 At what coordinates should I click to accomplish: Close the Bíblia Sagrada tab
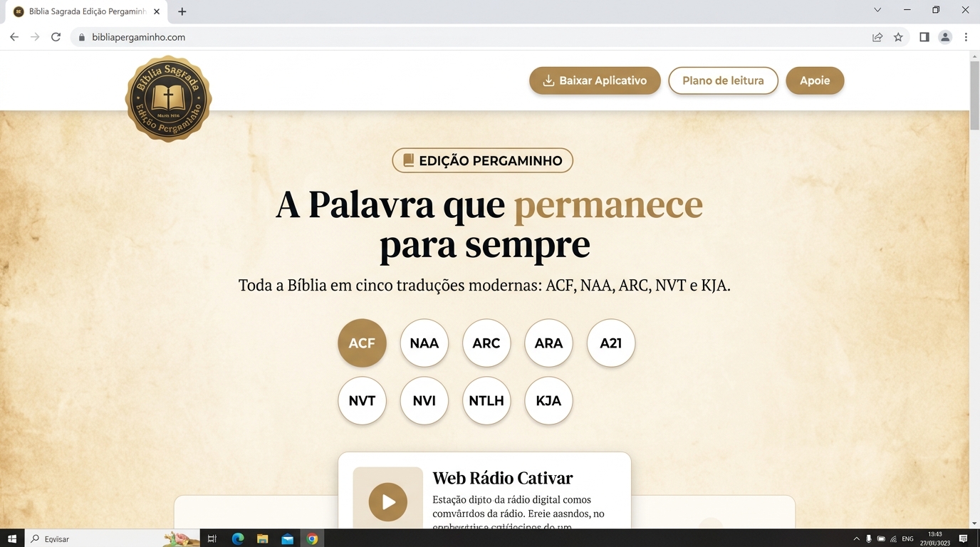point(157,11)
